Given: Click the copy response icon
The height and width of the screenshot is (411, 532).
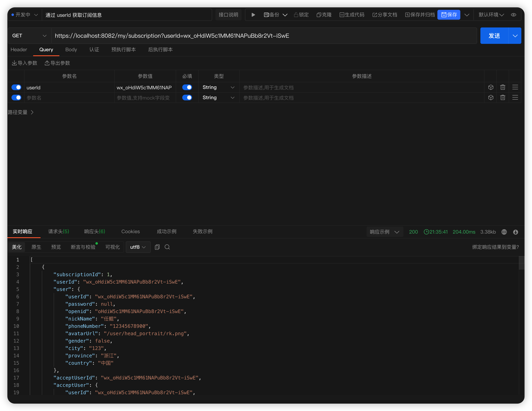Looking at the screenshot, I should [x=157, y=247].
